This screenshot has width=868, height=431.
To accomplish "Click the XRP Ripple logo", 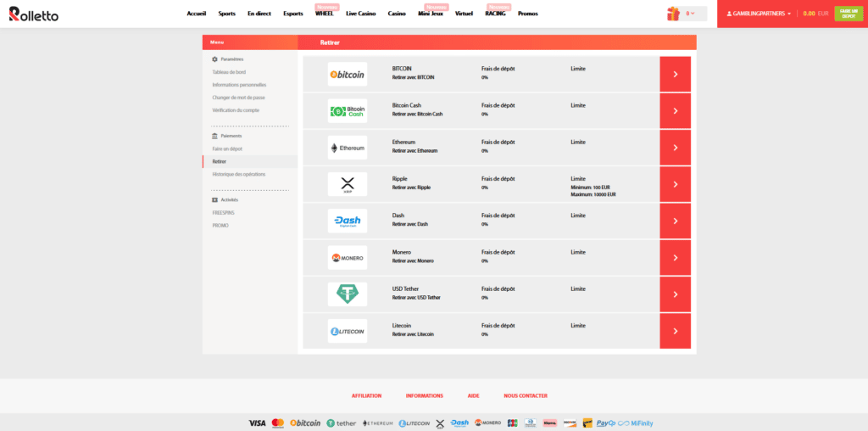I will click(x=347, y=184).
